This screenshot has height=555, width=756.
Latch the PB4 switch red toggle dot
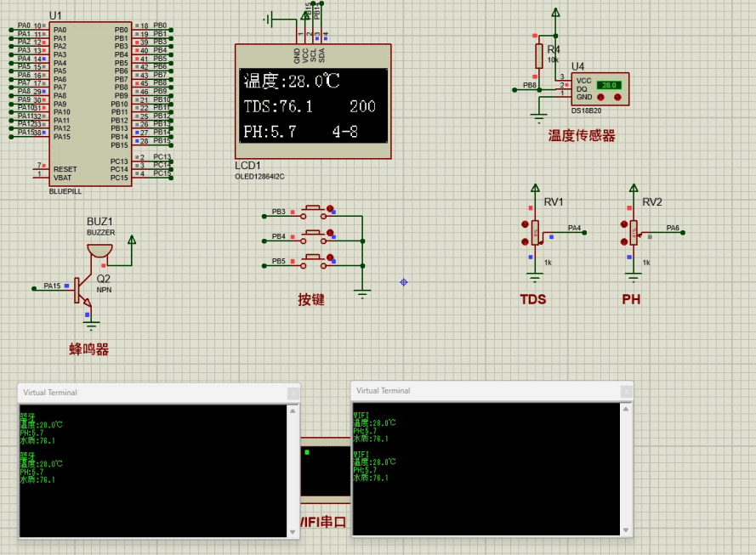332,234
